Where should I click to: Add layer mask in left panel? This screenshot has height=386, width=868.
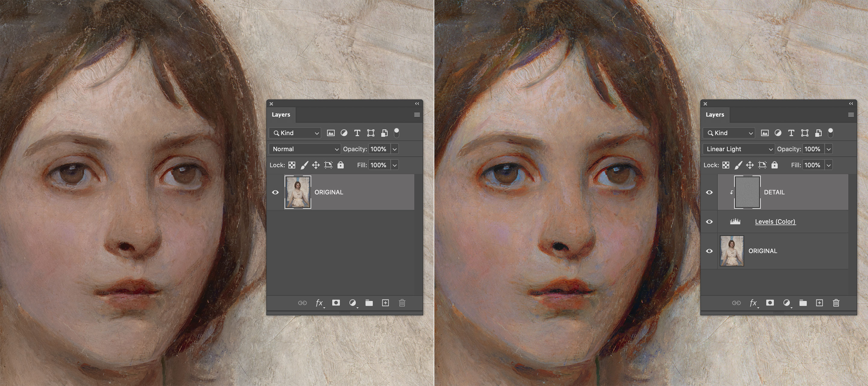coord(336,303)
